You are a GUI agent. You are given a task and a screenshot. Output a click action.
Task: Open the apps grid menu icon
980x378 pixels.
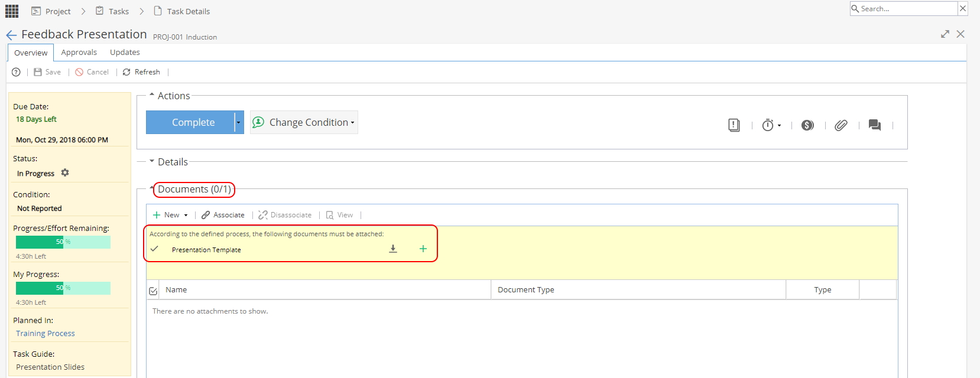12,11
